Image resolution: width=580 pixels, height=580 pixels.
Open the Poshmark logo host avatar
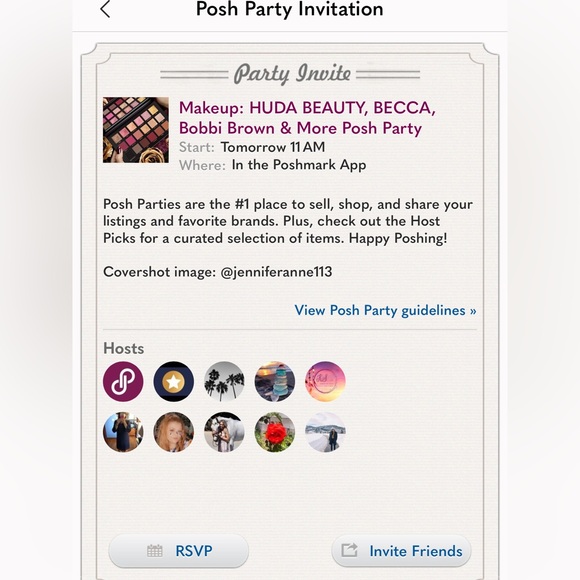(123, 381)
